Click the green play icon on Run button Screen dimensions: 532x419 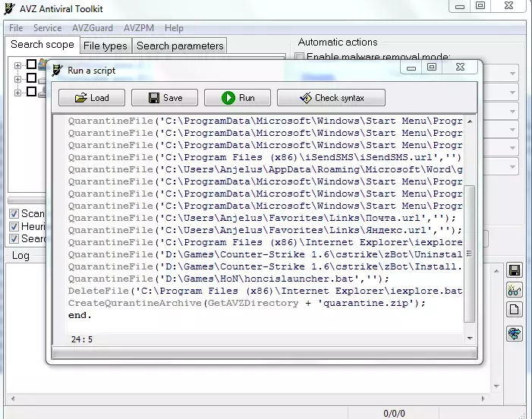pos(228,98)
